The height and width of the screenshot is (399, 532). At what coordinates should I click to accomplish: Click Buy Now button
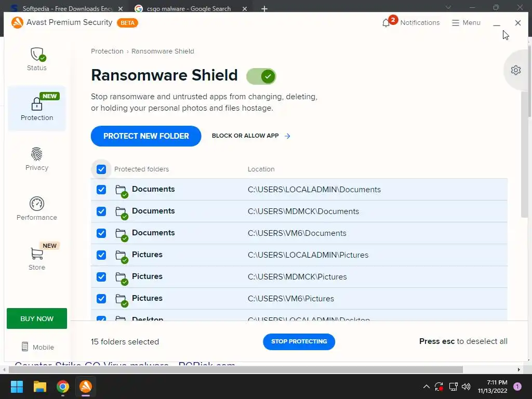(x=37, y=318)
